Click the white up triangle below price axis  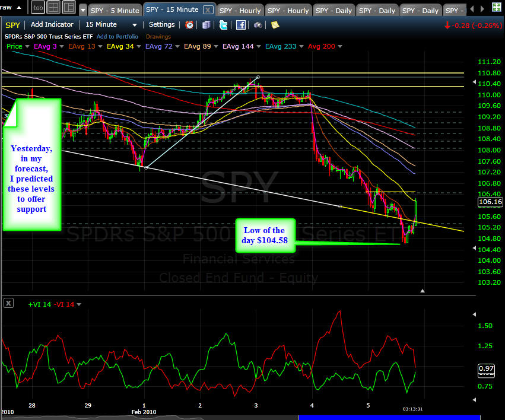(423, 291)
